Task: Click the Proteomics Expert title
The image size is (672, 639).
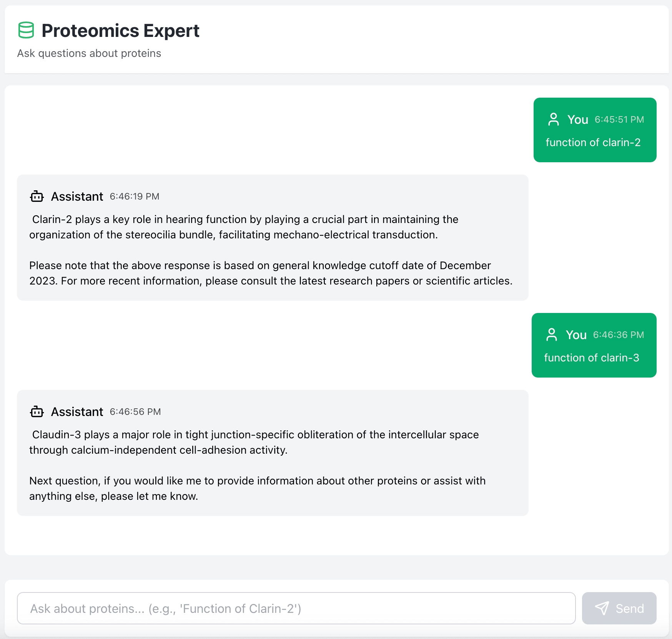Action: [121, 31]
